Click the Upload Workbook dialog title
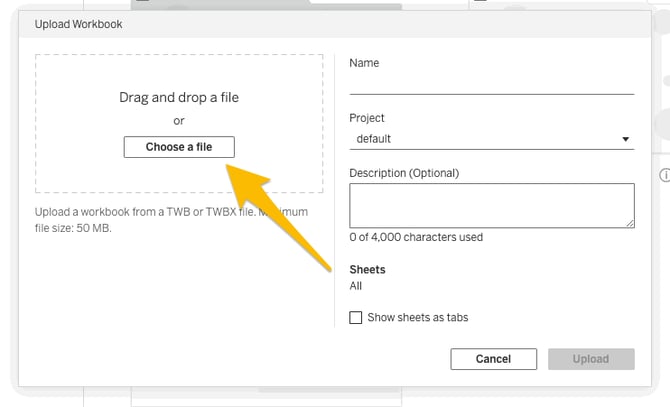The image size is (670, 407). click(x=79, y=24)
